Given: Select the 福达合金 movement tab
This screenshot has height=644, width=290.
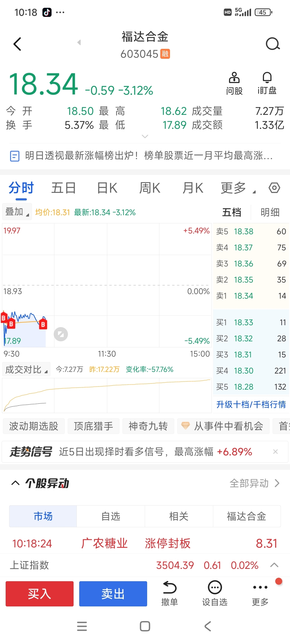Looking at the screenshot, I should pos(247,516).
